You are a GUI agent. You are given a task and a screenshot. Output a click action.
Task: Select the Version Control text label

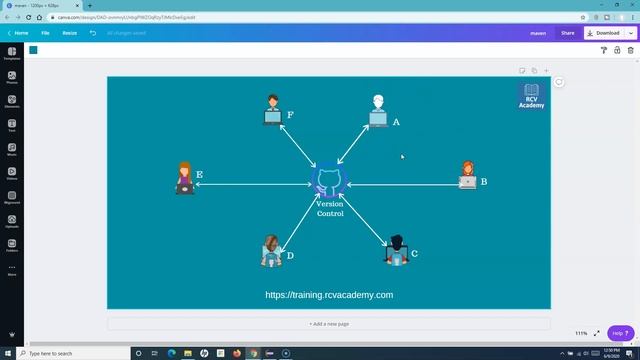(330, 209)
